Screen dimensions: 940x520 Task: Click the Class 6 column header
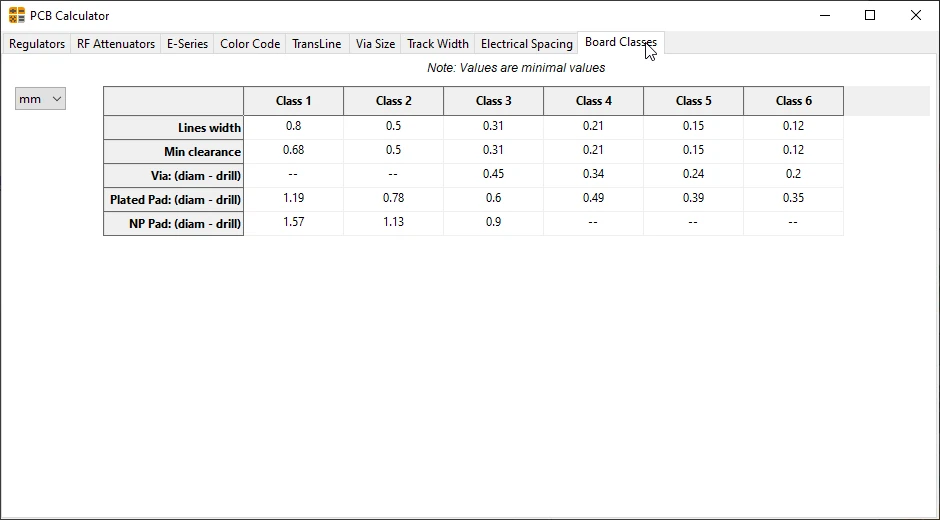794,101
